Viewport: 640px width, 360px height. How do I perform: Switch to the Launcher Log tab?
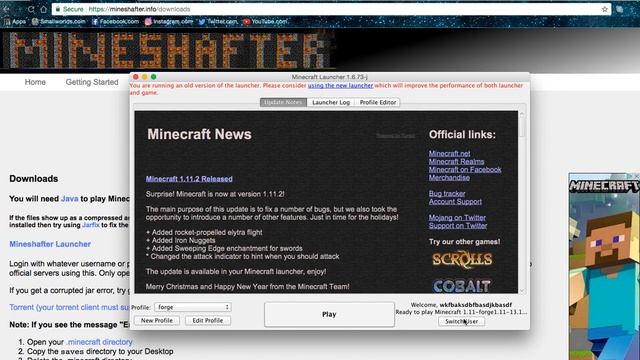[331, 102]
